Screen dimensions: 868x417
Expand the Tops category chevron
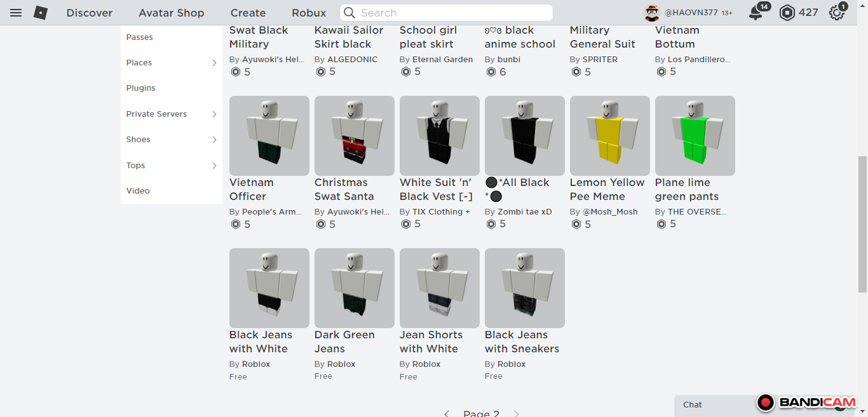[x=214, y=166]
